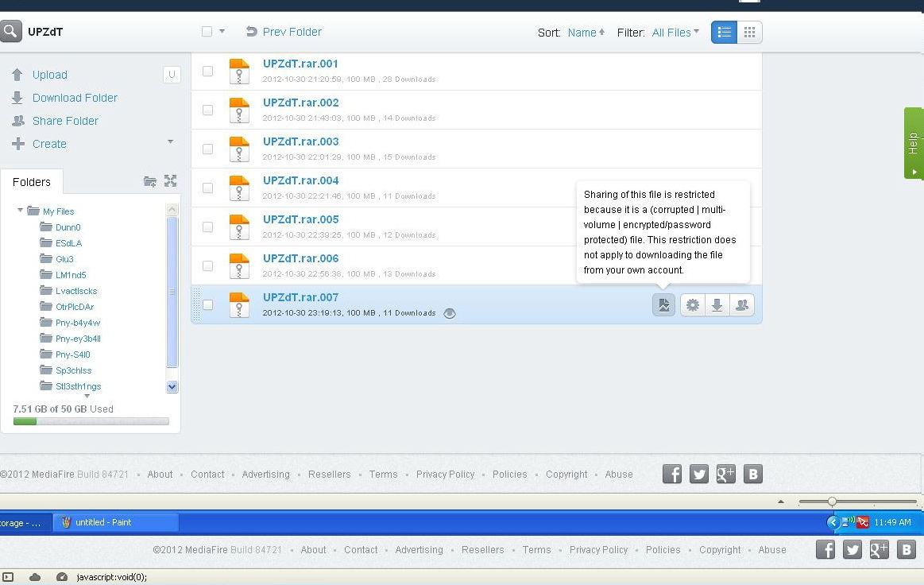The width and height of the screenshot is (924, 585).
Task: Choose Download Folder in the sidebar
Action: 75,98
